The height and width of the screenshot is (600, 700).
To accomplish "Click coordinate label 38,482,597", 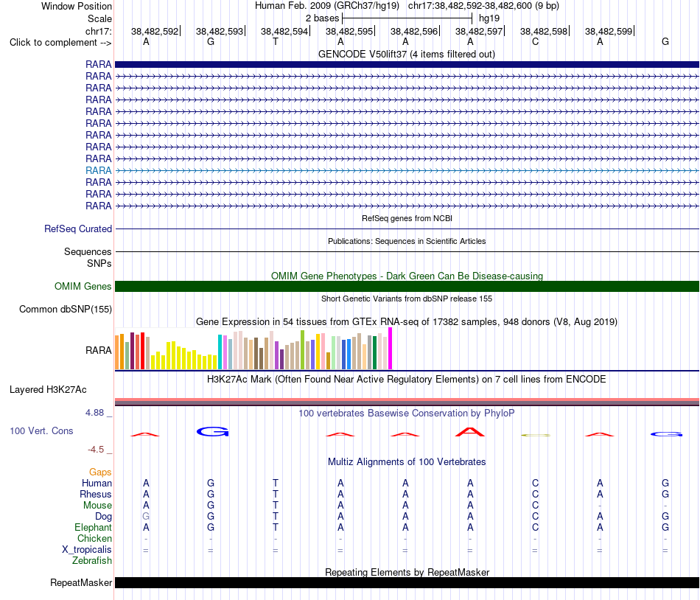I will click(478, 31).
